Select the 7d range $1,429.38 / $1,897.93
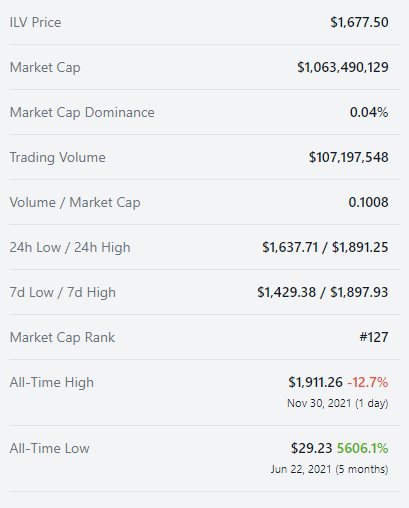The image size is (409, 508). (x=323, y=292)
